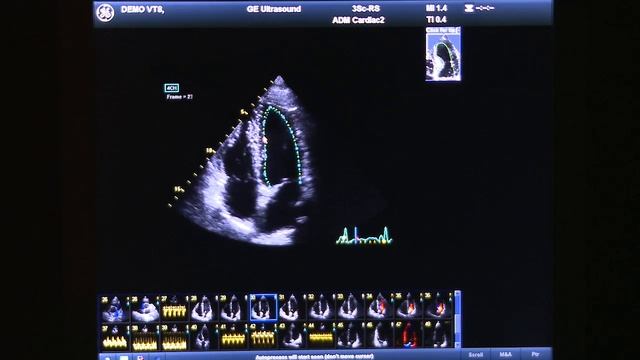
Task: Click the 'ADM Cardiac2' preset label
Action: coord(358,20)
